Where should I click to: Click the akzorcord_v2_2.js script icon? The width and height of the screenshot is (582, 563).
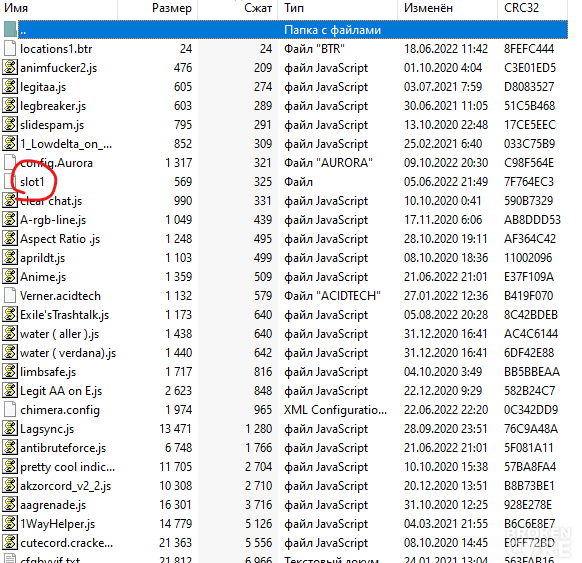pos(10,485)
